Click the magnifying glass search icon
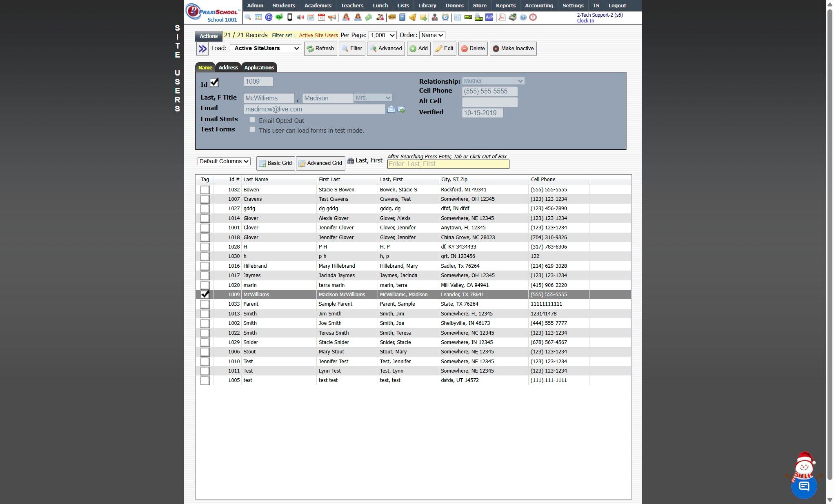The width and height of the screenshot is (834, 504). pos(248,17)
